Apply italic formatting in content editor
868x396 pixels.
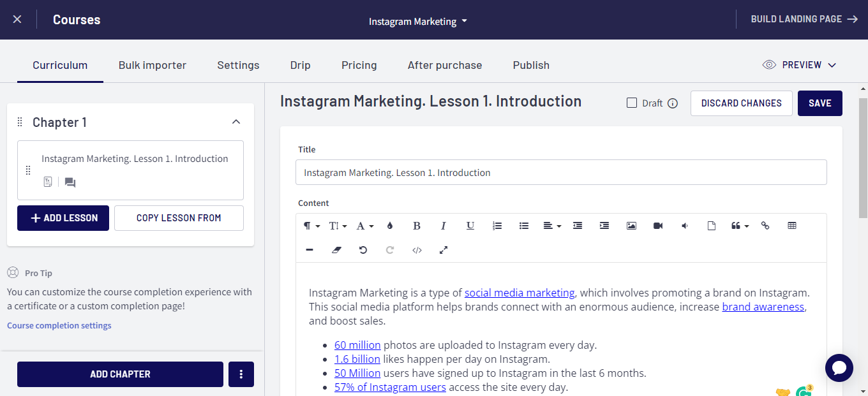444,226
